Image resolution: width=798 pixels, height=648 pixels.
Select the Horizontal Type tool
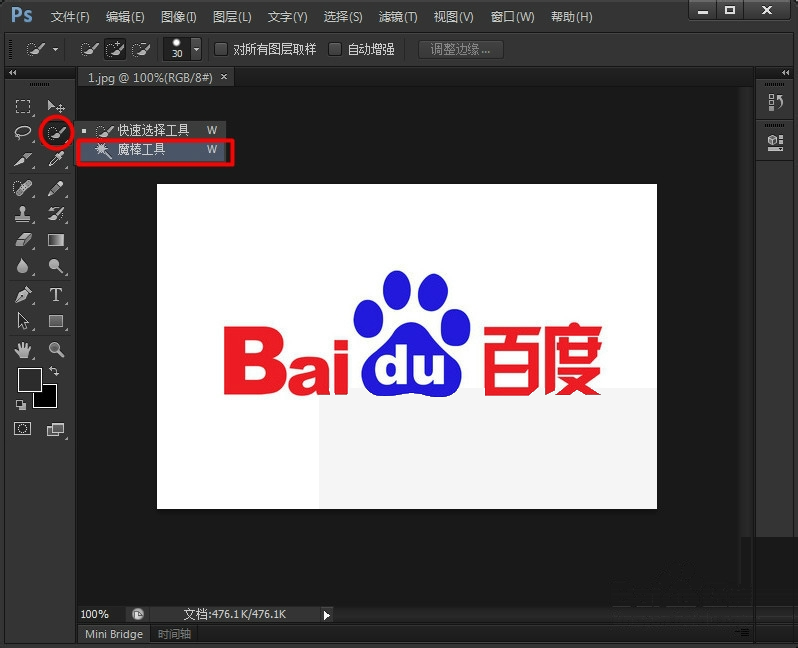pos(55,295)
